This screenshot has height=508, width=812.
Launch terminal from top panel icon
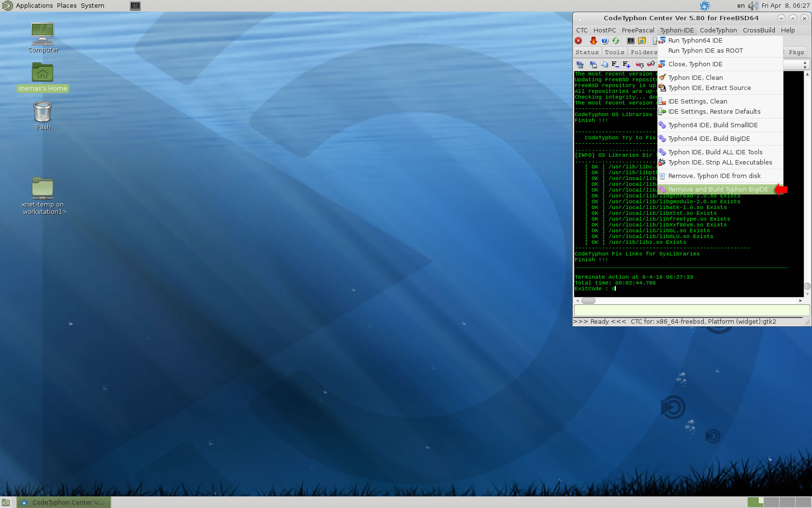(x=135, y=6)
